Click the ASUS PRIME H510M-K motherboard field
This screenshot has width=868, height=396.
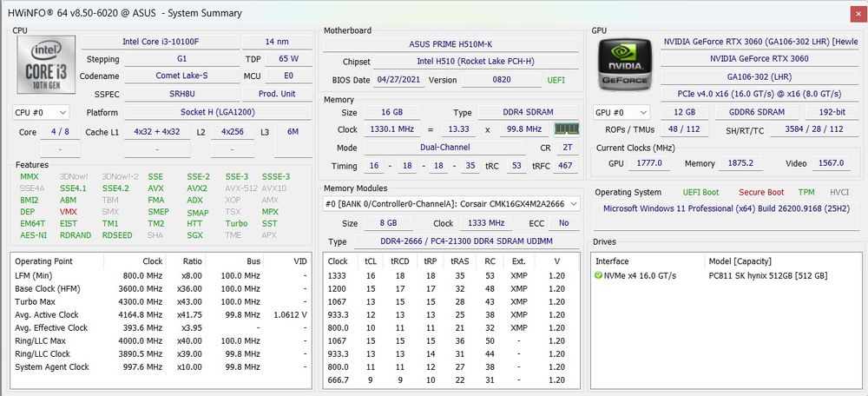coord(451,44)
